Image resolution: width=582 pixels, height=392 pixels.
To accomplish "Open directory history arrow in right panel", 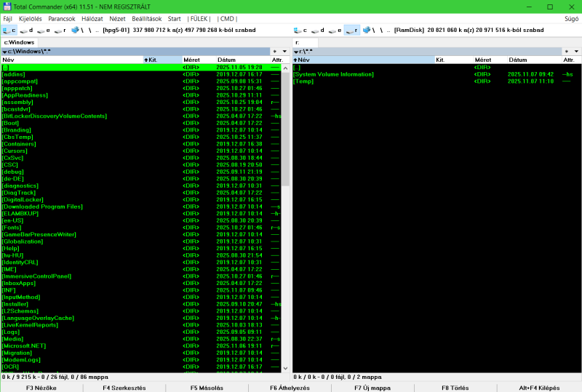I will [576, 51].
